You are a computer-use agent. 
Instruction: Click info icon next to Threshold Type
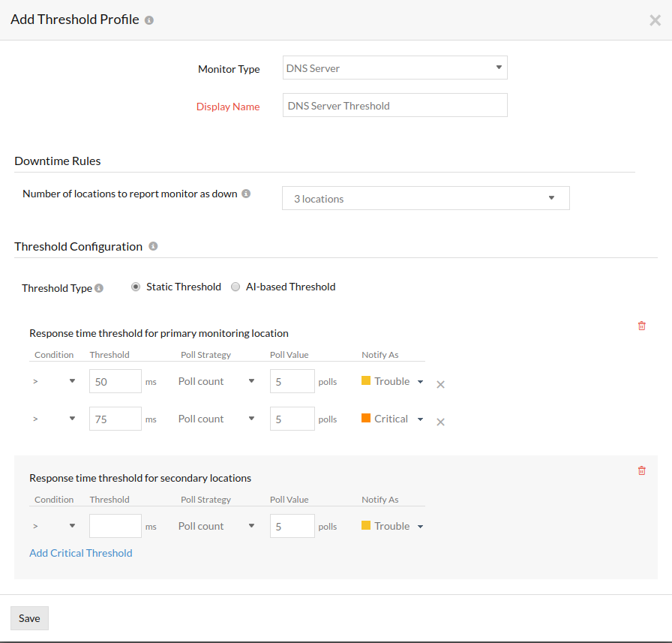pos(99,288)
